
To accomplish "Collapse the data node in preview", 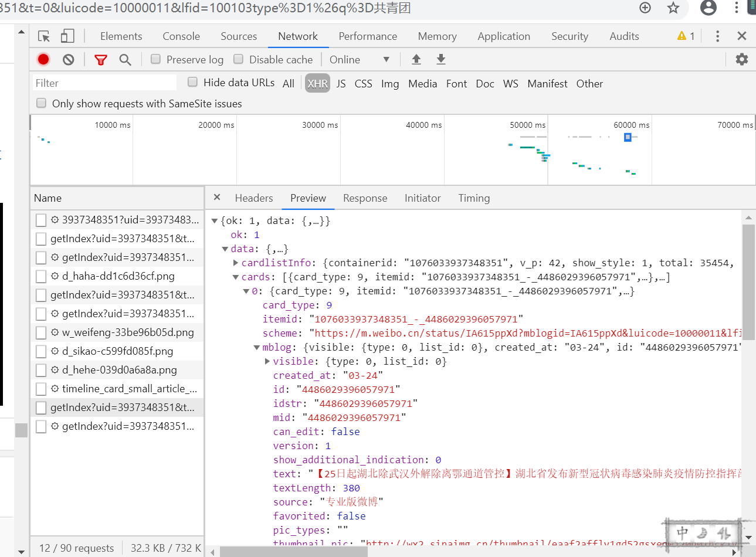I will tap(225, 249).
